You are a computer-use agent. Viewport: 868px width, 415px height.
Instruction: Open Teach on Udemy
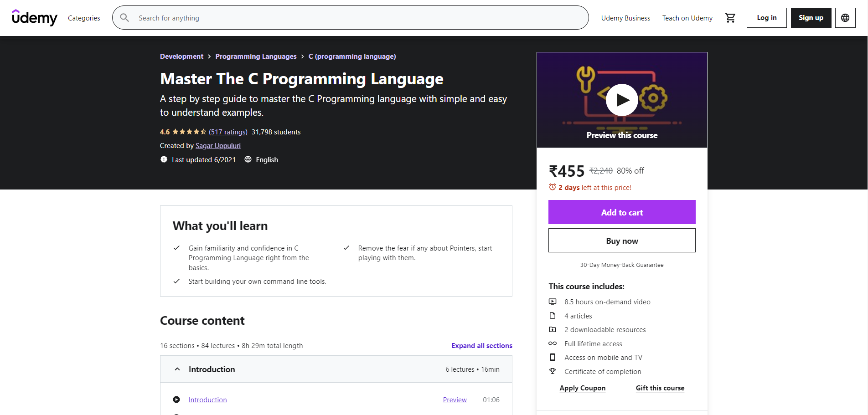(687, 18)
